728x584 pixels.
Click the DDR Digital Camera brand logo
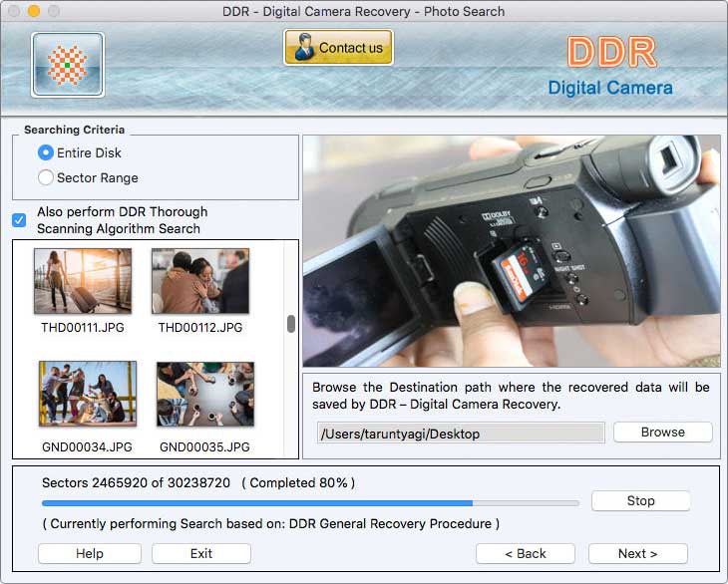610,67
